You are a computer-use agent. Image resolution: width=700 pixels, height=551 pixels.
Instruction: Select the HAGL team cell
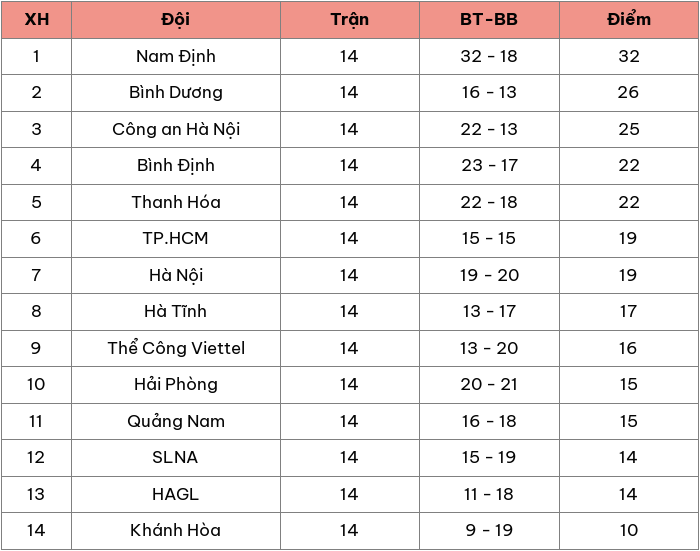pos(176,494)
